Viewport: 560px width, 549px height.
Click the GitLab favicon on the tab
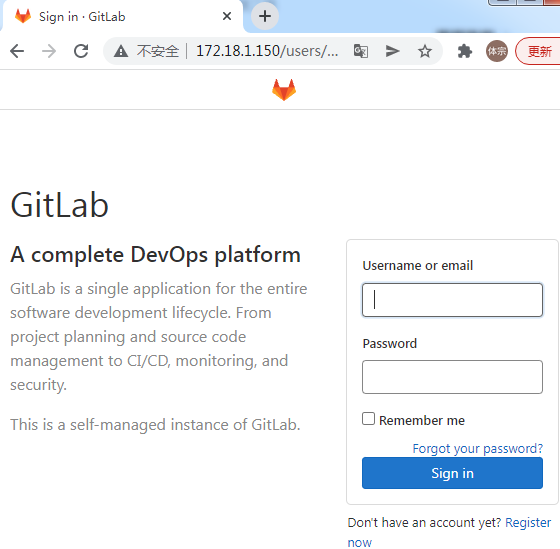coord(23,16)
